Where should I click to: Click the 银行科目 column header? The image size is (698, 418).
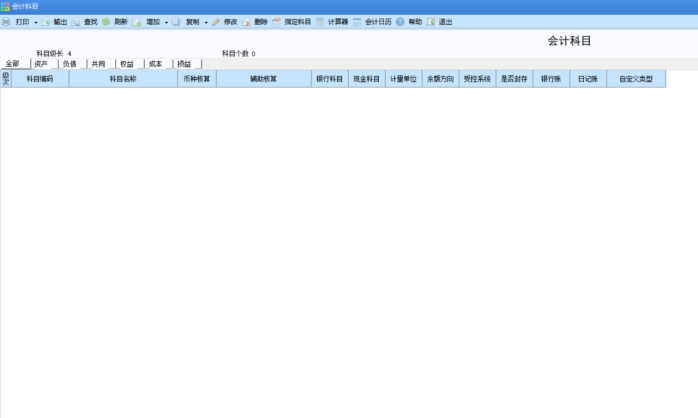click(330, 79)
